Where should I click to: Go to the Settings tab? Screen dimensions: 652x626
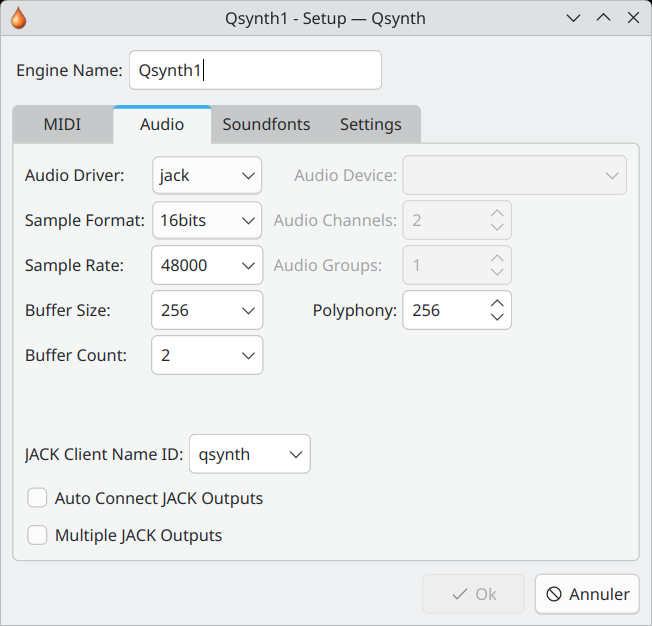pyautogui.click(x=370, y=124)
